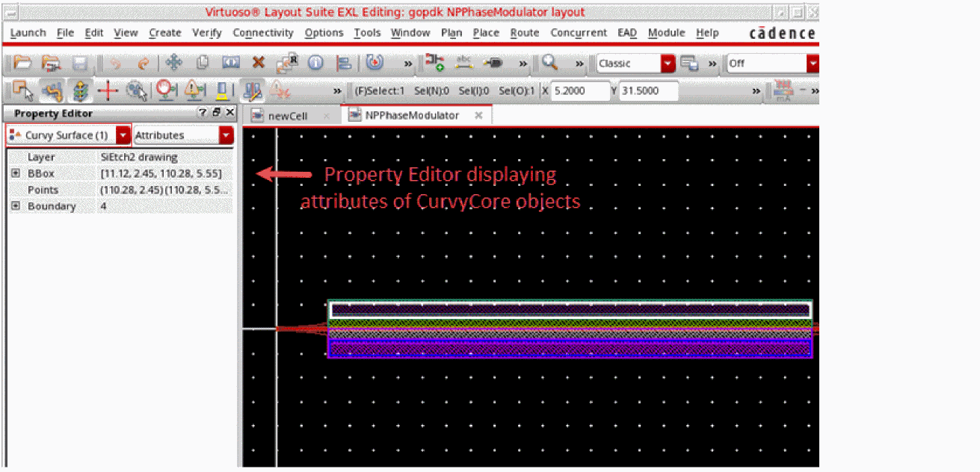Viewport: 980px width, 472px height.
Task: Open the Verify menu
Action: pos(206,33)
